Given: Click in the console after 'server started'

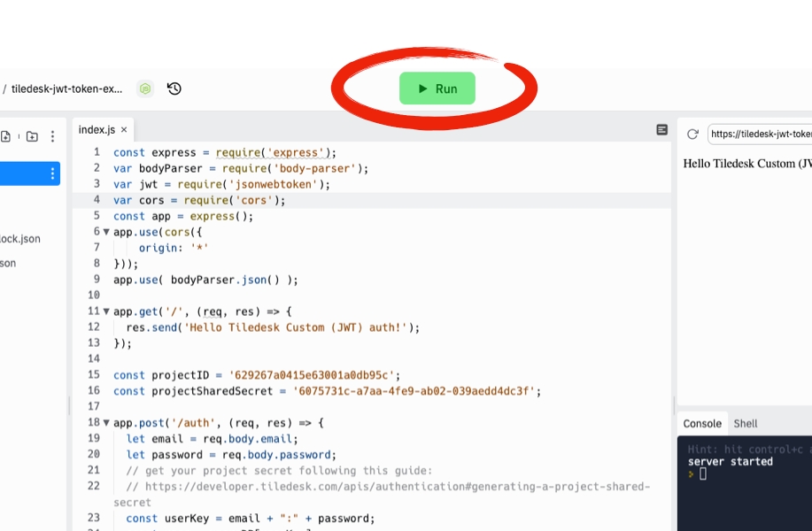Looking at the screenshot, I should [703, 474].
